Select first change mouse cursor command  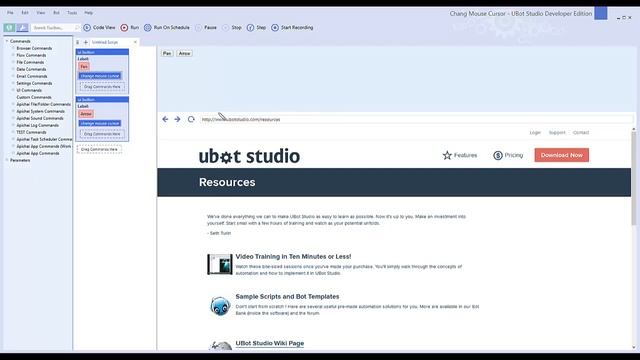pos(100,76)
